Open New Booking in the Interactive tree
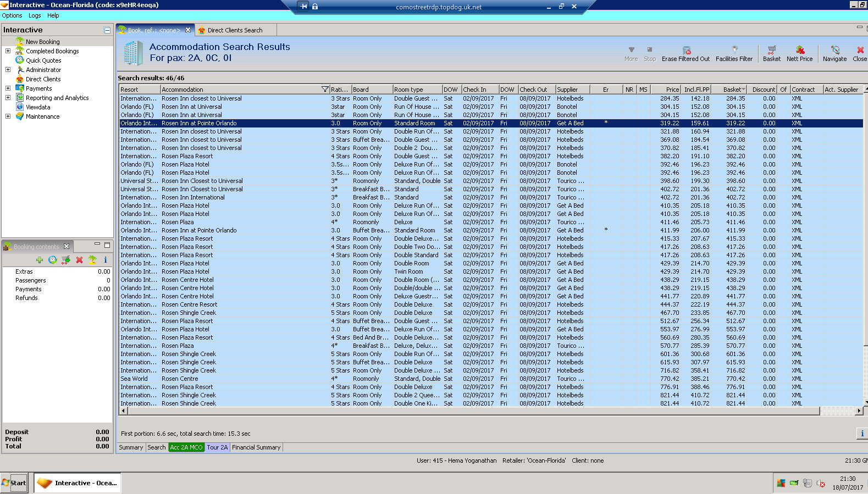Image resolution: width=868 pixels, height=494 pixels. pos(43,42)
